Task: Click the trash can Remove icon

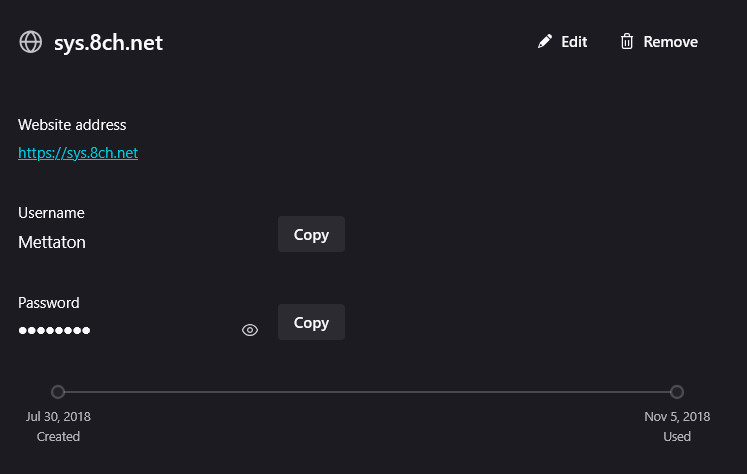Action: [x=626, y=41]
